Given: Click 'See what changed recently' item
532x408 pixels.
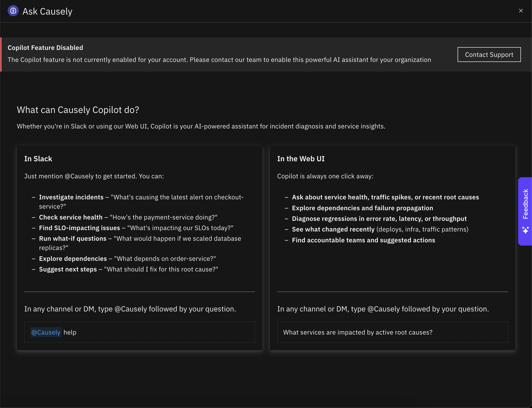Looking at the screenshot, I should point(380,229).
